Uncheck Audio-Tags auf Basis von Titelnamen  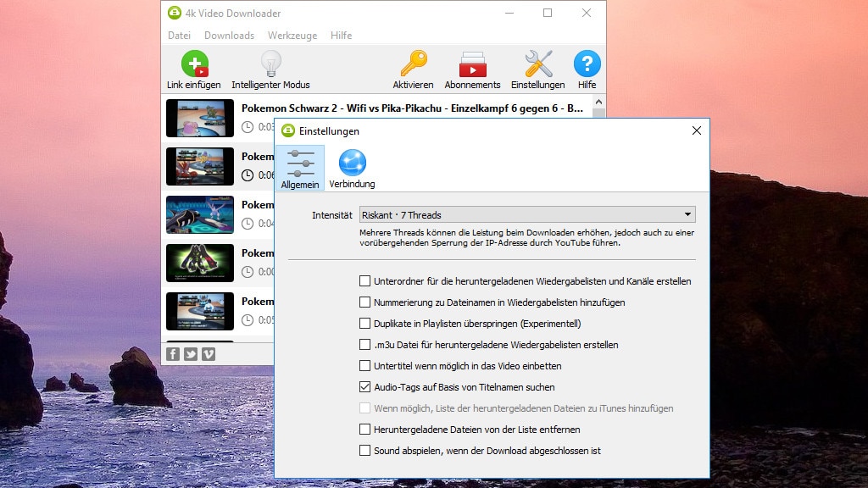[364, 386]
